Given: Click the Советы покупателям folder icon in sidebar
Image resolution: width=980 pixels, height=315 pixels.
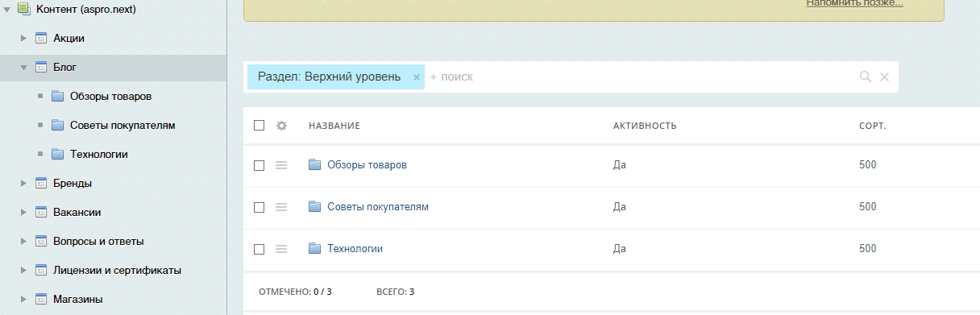Looking at the screenshot, I should point(57,125).
